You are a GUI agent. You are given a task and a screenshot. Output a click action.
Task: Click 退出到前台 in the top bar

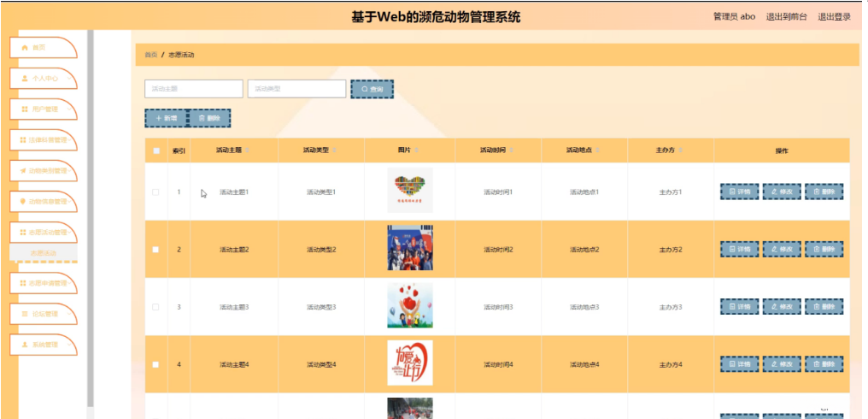786,16
